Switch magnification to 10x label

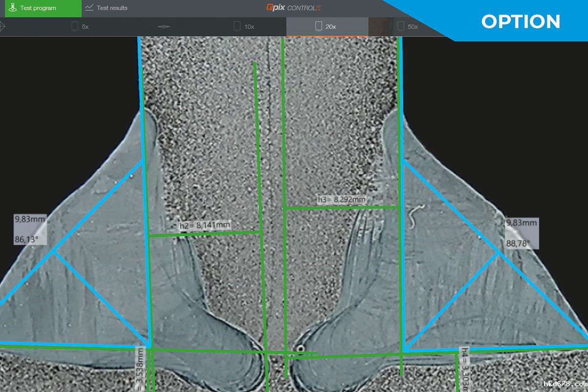pyautogui.click(x=249, y=27)
